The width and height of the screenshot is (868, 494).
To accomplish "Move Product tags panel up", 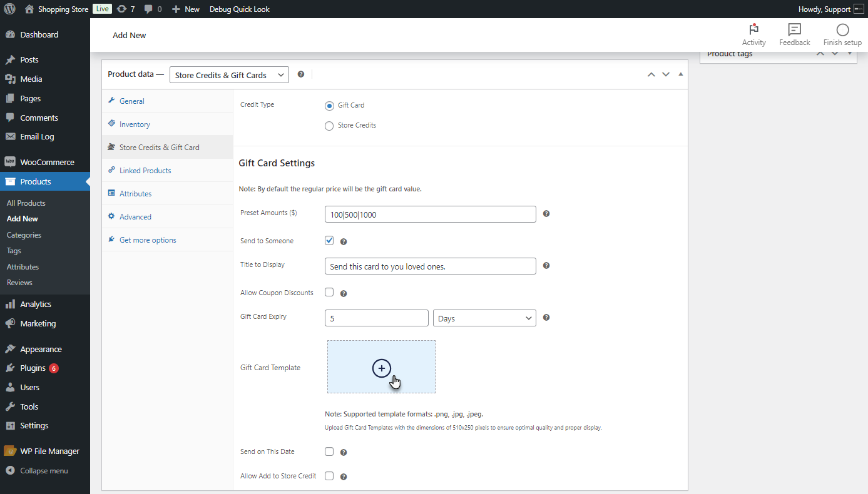I will [820, 54].
